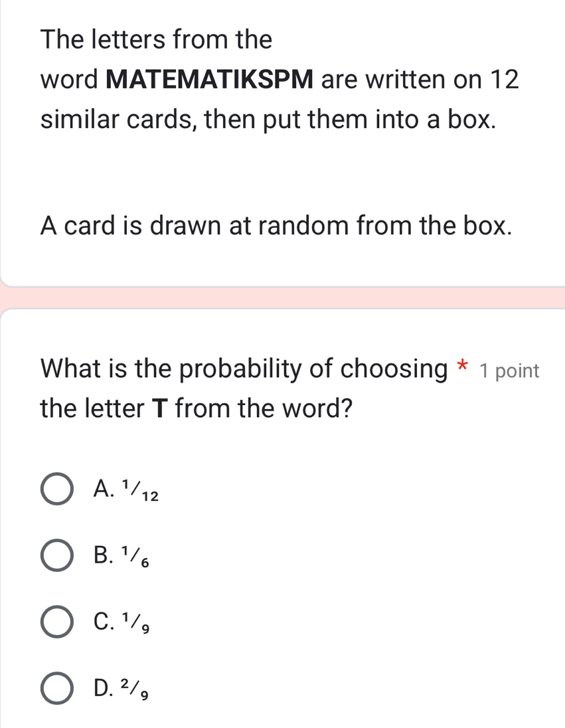The width and height of the screenshot is (565, 728).
Task: Click the answer label ¹/₉ next to C
Action: 135,622
